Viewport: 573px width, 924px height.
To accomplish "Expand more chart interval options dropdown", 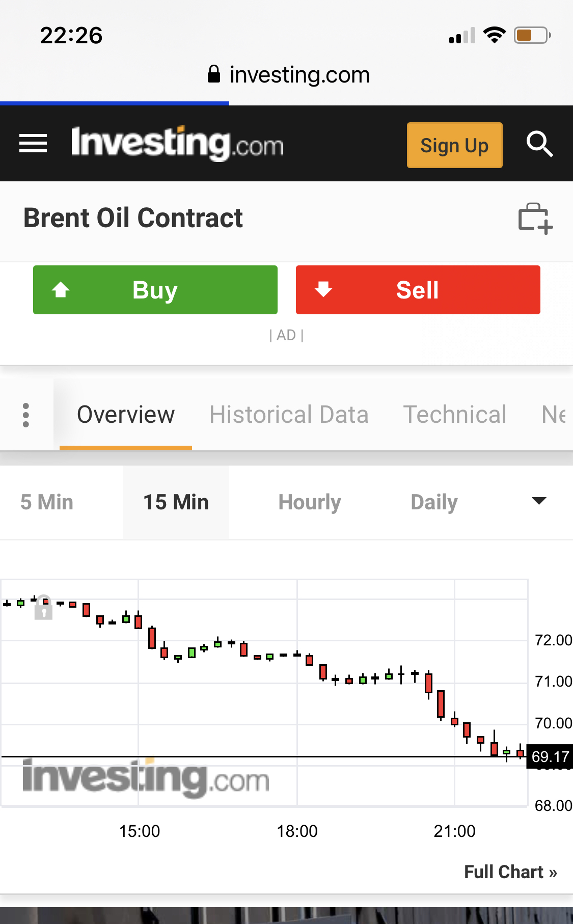I will point(539,501).
